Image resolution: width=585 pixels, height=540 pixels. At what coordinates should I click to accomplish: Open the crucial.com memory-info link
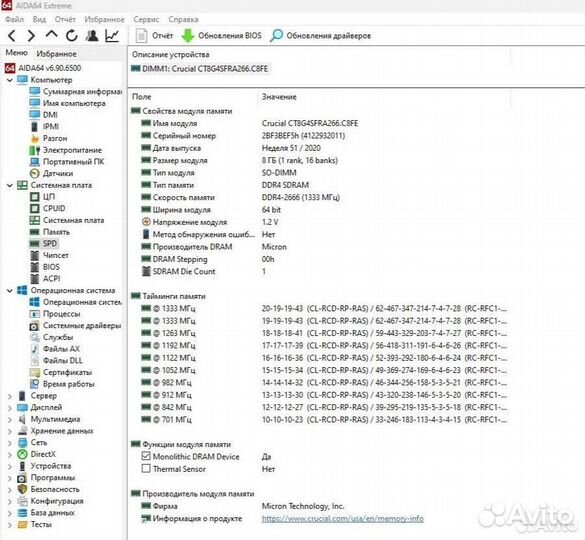342,519
